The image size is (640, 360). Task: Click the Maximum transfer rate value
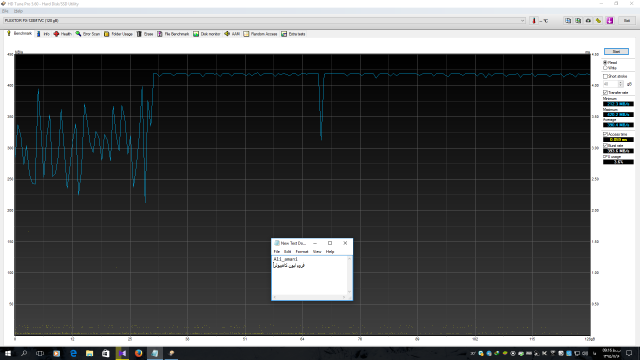618,115
